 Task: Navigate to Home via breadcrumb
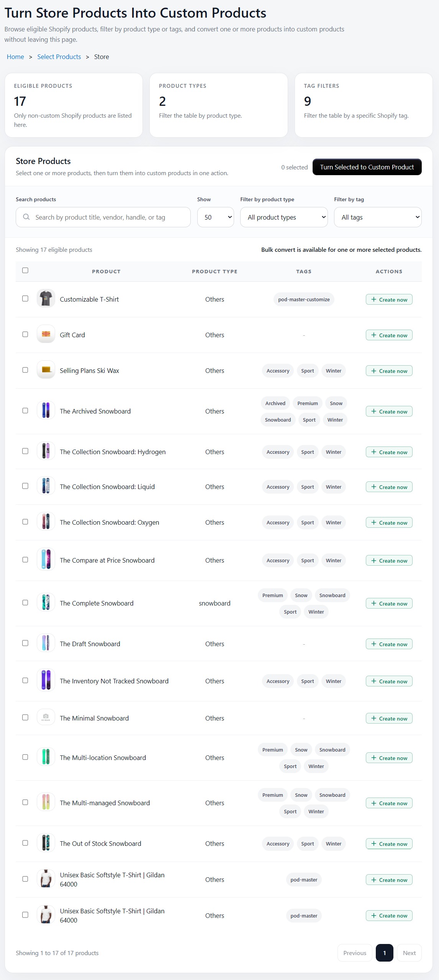coord(15,56)
